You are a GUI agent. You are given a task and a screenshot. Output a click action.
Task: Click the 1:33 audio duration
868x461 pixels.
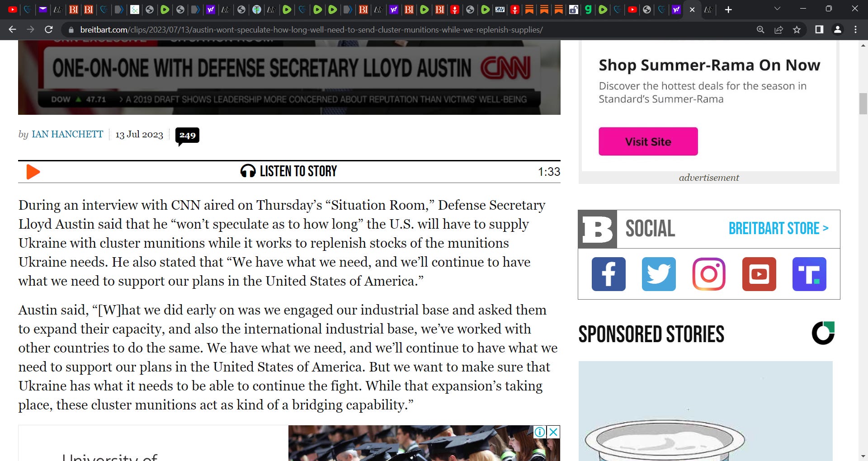coord(549,172)
